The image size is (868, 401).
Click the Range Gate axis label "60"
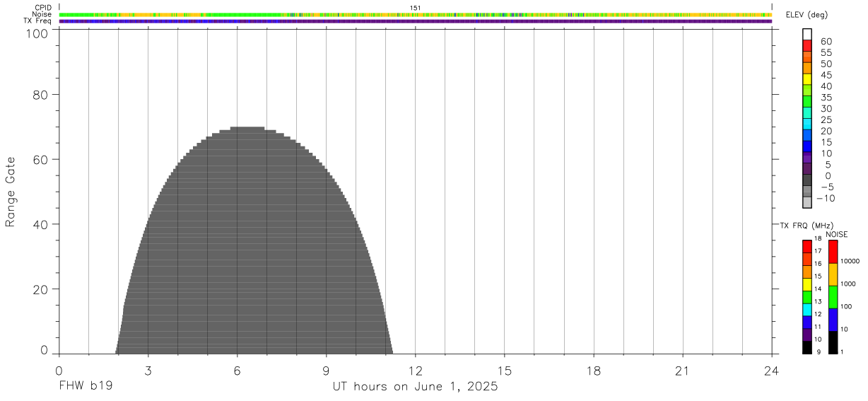click(41, 160)
